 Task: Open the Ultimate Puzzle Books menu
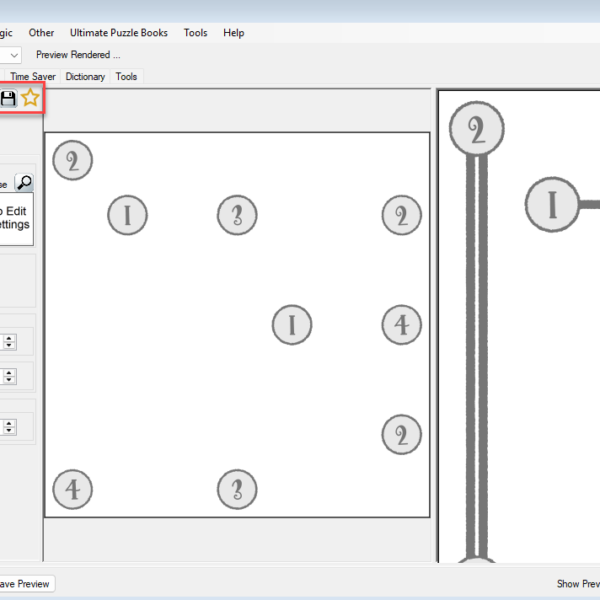tap(119, 33)
